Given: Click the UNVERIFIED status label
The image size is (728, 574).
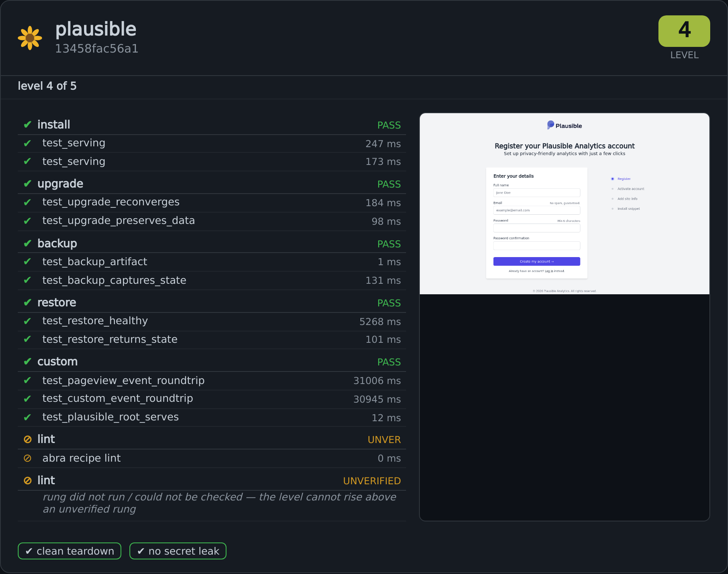Looking at the screenshot, I should (x=372, y=481).
